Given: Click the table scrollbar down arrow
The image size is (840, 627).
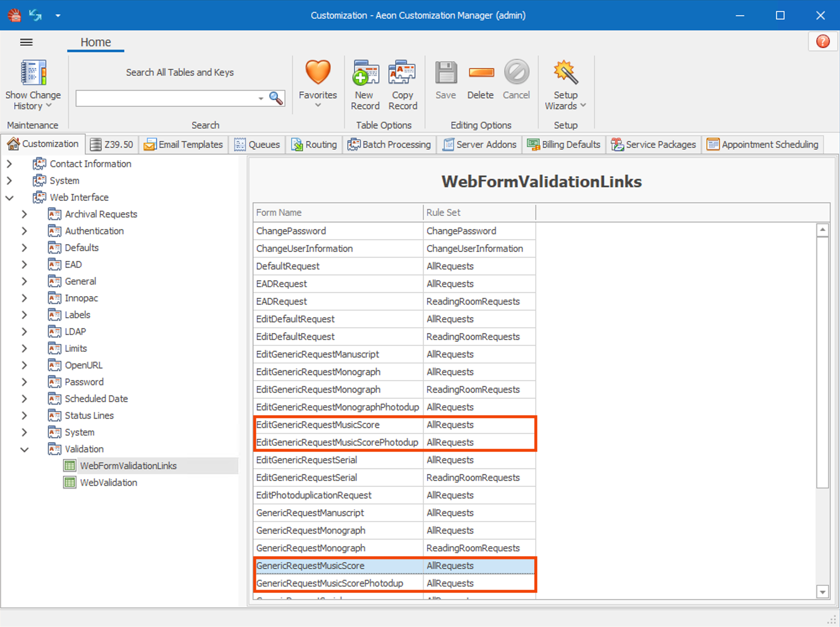Looking at the screenshot, I should 822,592.
